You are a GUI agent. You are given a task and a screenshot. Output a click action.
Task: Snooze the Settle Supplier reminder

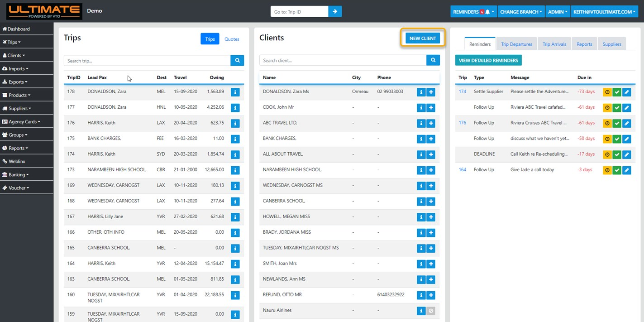(607, 92)
